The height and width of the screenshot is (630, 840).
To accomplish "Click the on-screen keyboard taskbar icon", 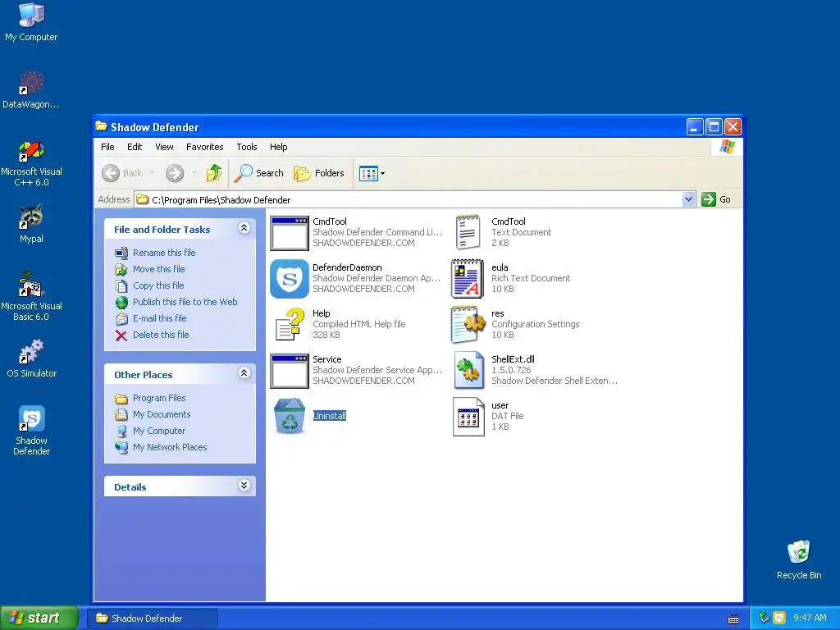I will [x=733, y=619].
